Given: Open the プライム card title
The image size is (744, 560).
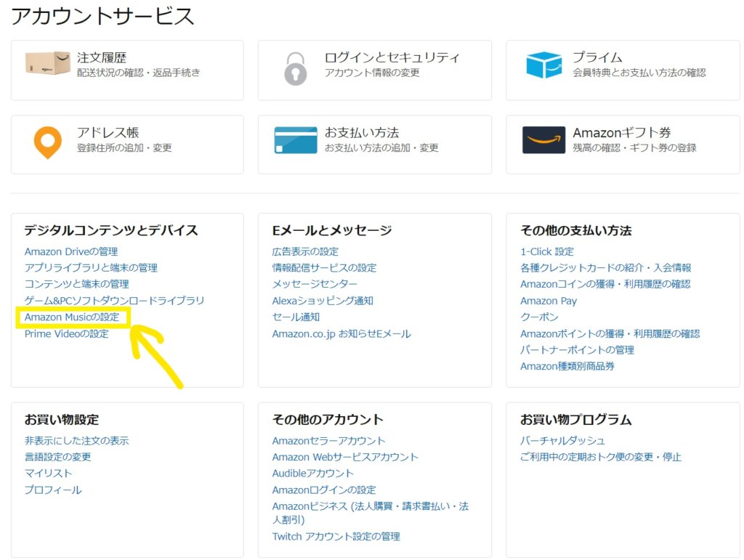Looking at the screenshot, I should pyautogui.click(x=597, y=57).
